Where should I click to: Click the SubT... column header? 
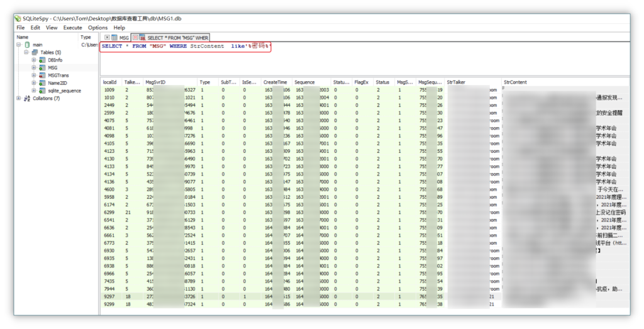[x=229, y=82]
